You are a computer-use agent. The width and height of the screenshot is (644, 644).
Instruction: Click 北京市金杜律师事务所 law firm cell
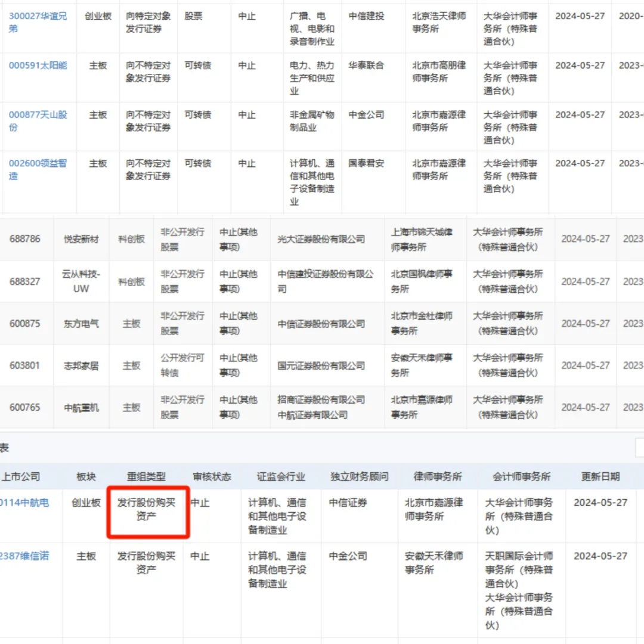[422, 323]
